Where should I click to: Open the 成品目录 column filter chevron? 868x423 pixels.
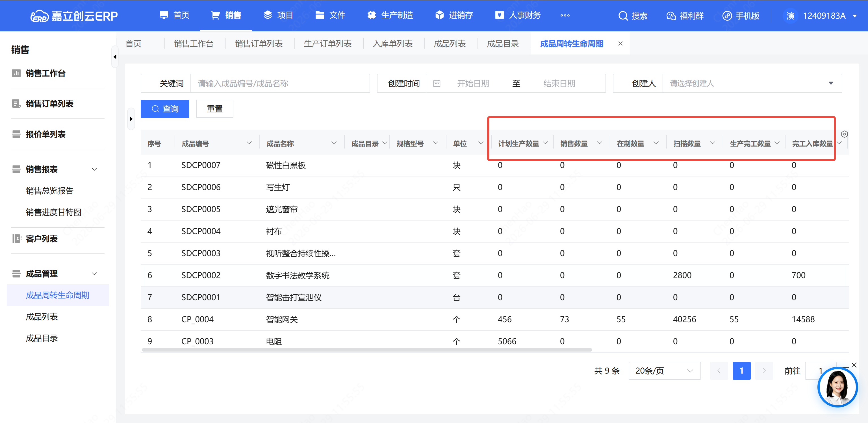click(385, 143)
